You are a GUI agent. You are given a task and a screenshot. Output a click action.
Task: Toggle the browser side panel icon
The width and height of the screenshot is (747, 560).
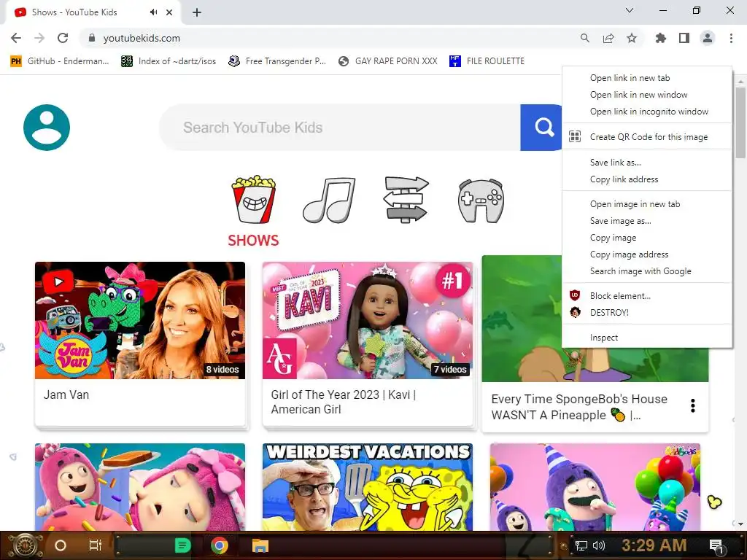click(684, 38)
